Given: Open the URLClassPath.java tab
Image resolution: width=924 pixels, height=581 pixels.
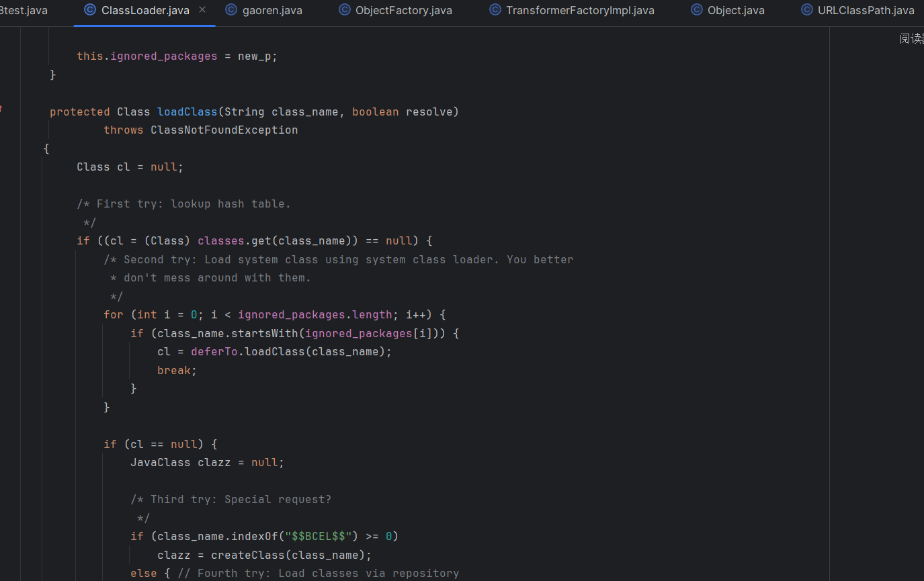Looking at the screenshot, I should coord(866,11).
